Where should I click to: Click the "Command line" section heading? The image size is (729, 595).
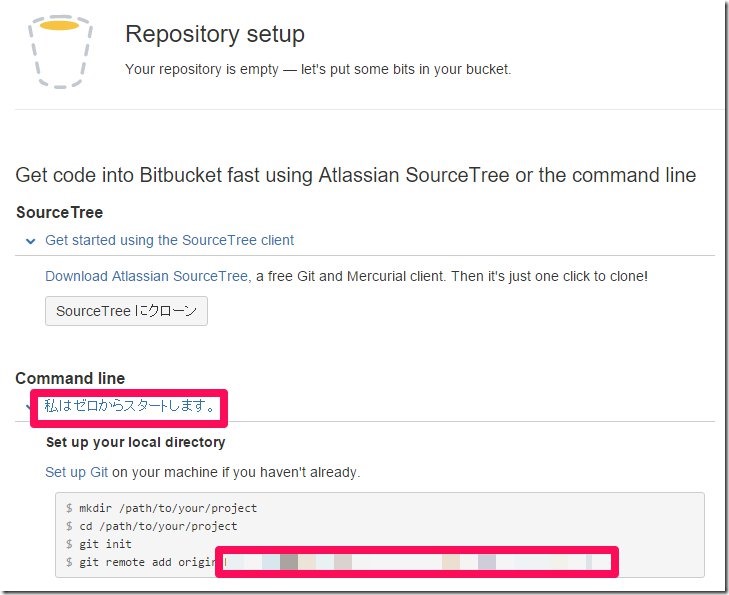70,378
